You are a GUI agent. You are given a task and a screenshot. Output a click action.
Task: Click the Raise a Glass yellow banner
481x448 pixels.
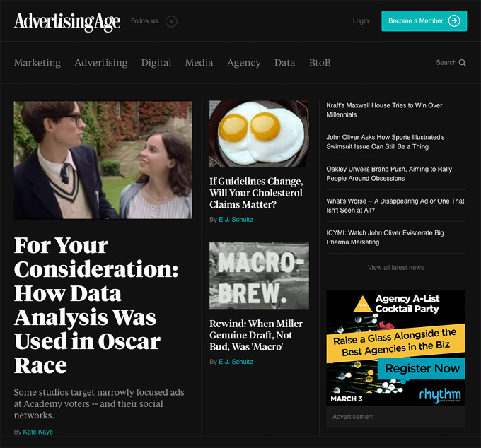[x=395, y=343]
